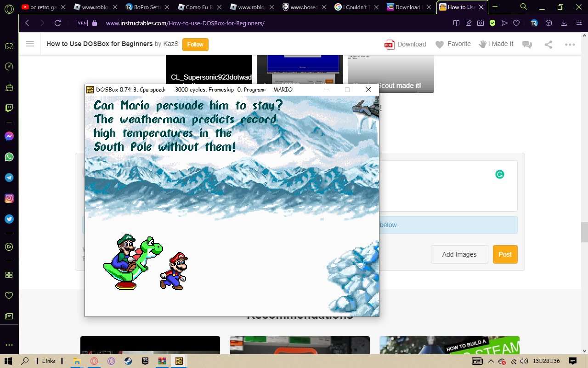
Task: Toggle the VPN badge in the address bar
Action: click(82, 23)
